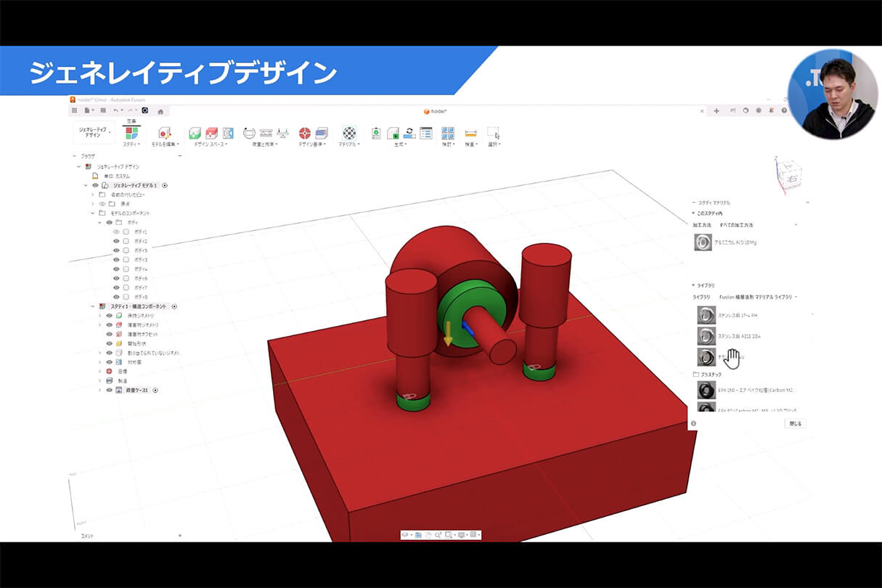The height and width of the screenshot is (588, 882).
Task: Expand the 原点 folder node
Action: pos(92,204)
